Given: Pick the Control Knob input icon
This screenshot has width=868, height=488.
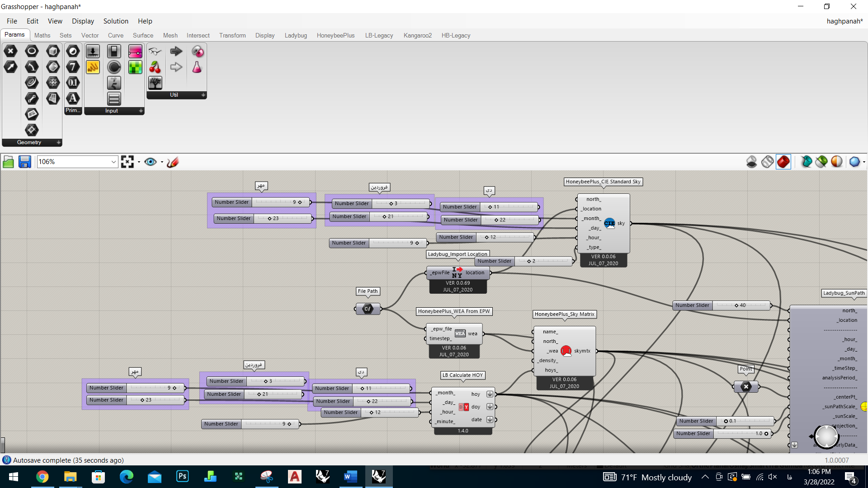Looking at the screenshot, I should (x=114, y=67).
